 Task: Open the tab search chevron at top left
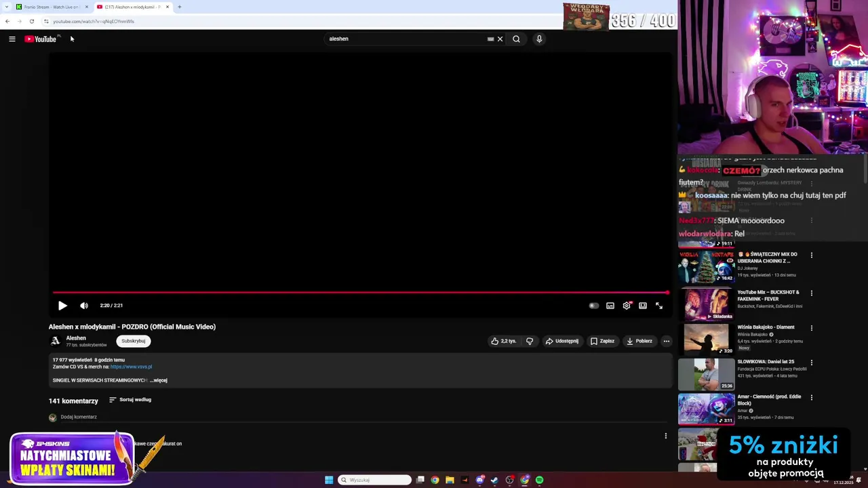pyautogui.click(x=6, y=7)
